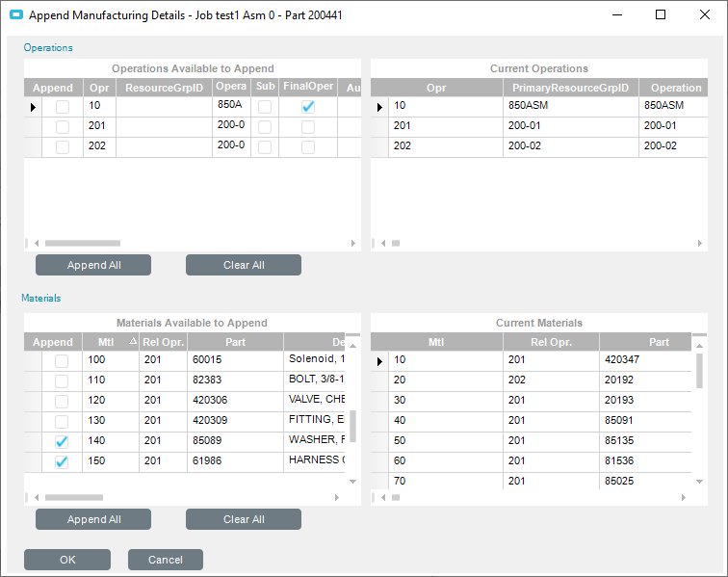Select row indicator arrow of current material 10
This screenshot has width=728, height=577.
(379, 361)
